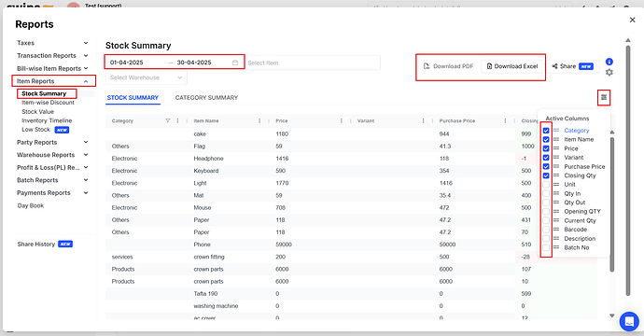Viewport: 644px width, 336px height.
Task: Enable the Unit column checkbox
Action: click(546, 185)
